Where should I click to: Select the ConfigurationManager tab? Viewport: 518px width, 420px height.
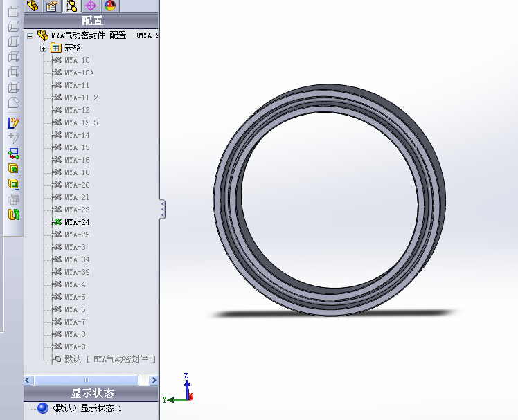(71, 6)
